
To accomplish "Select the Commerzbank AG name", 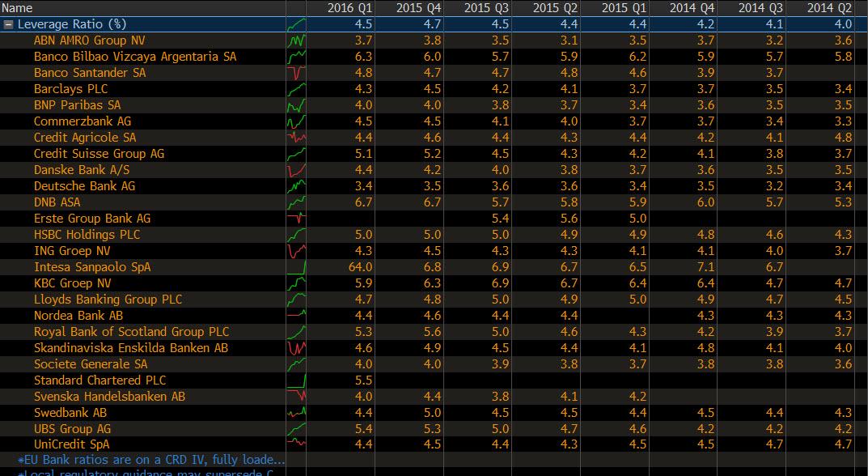I will tap(83, 121).
